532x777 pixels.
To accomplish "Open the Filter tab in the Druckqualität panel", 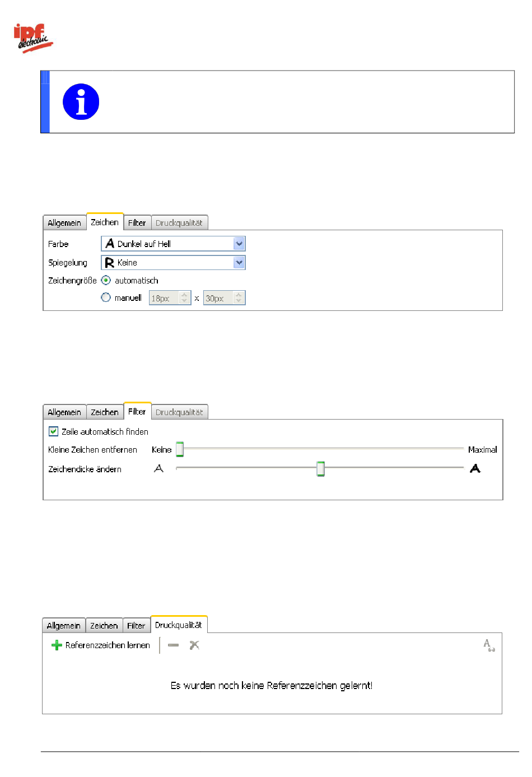I will [136, 626].
